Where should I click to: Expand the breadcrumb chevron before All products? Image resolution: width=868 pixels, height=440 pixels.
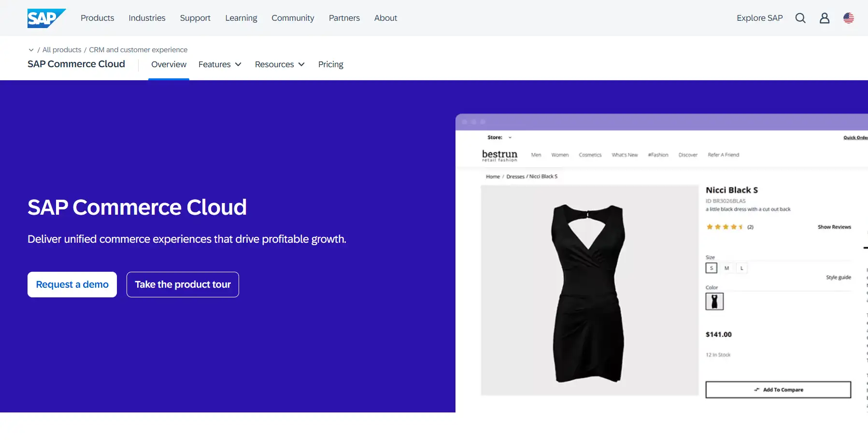click(x=31, y=50)
